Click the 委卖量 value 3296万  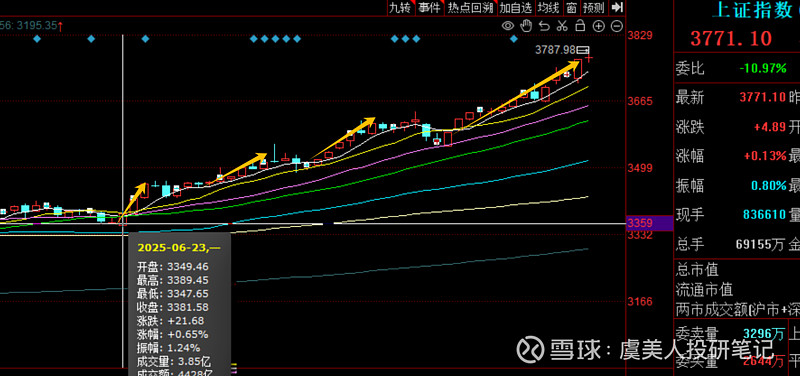point(763,335)
